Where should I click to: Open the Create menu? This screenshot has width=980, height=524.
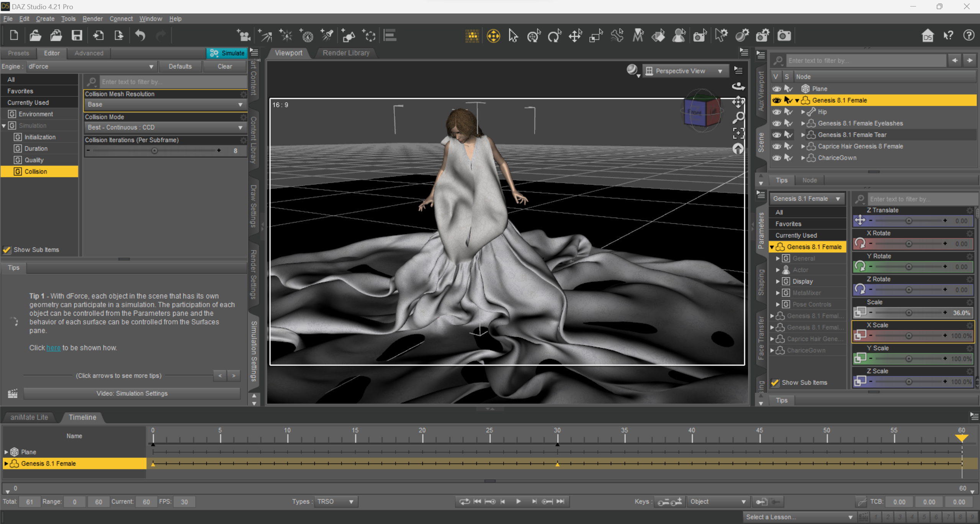point(45,19)
